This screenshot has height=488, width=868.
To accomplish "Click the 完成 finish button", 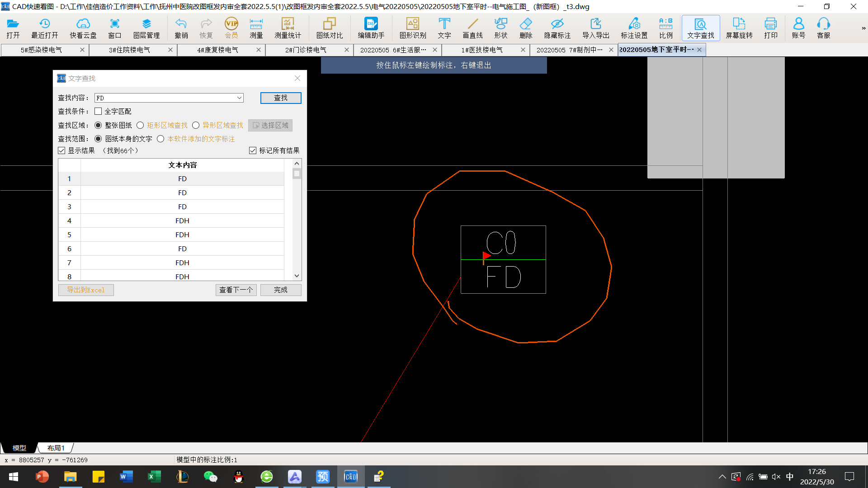I will [x=281, y=290].
